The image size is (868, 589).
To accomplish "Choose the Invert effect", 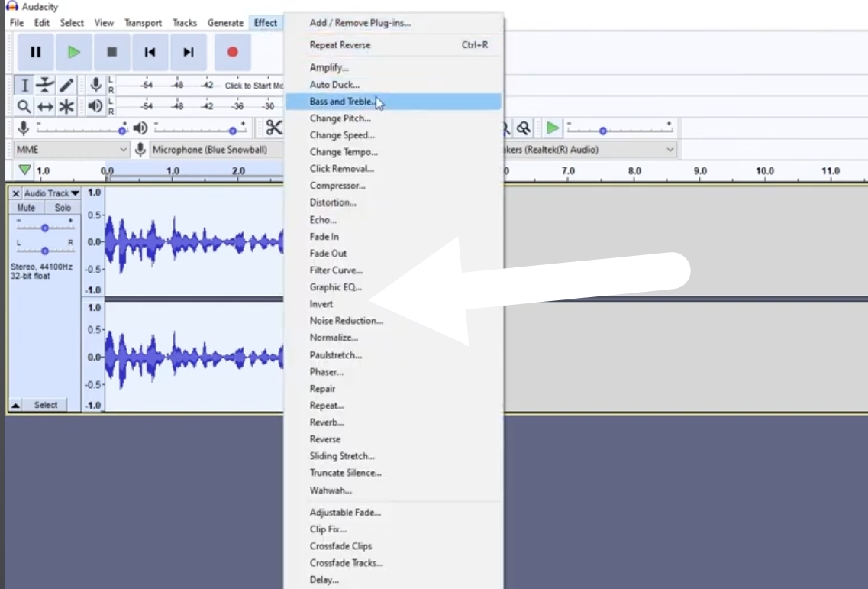I will click(x=394, y=303).
